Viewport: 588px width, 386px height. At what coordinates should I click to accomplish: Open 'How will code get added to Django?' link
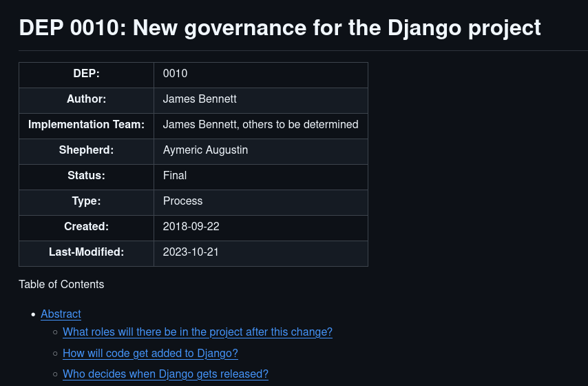point(150,354)
